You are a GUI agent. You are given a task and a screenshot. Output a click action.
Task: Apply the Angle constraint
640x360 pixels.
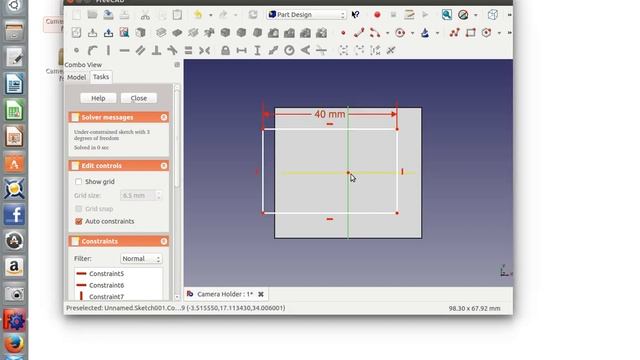pos(305,50)
